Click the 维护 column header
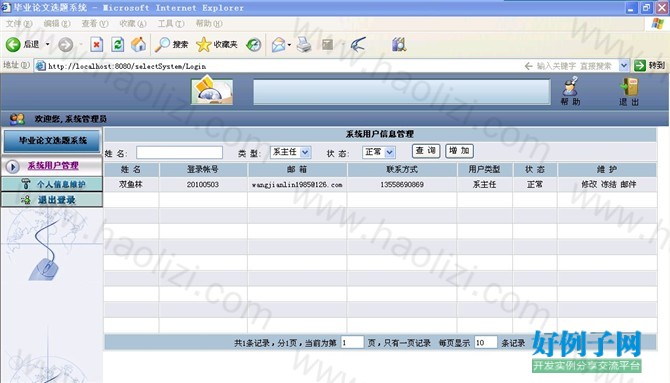This screenshot has width=670, height=383. tap(607, 169)
